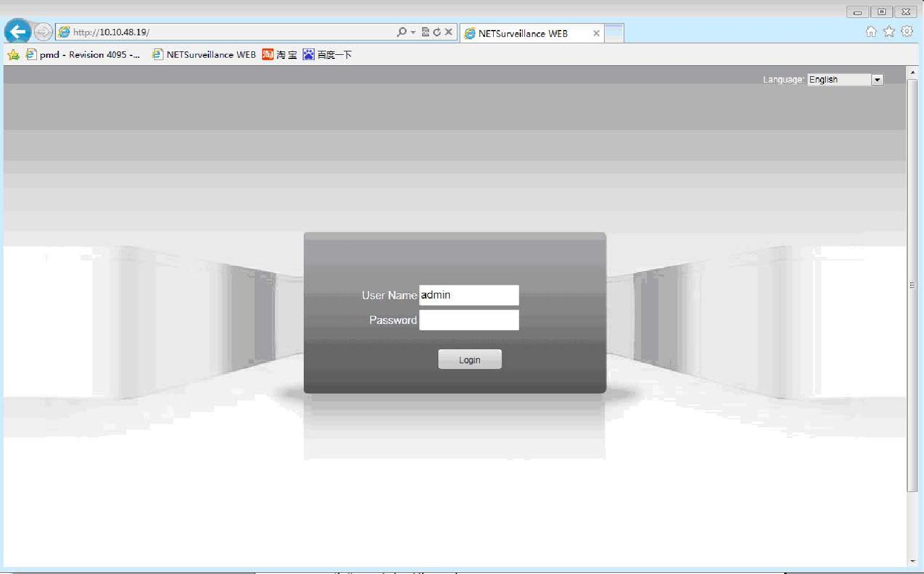Viewport: 924px width, 574px height.
Task: Click the vertical scrollbar thumb
Action: coord(912,285)
